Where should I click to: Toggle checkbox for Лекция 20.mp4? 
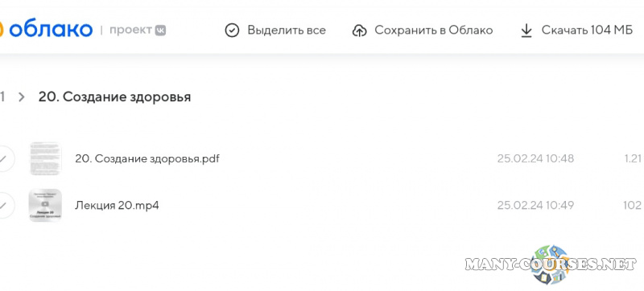click(x=3, y=205)
